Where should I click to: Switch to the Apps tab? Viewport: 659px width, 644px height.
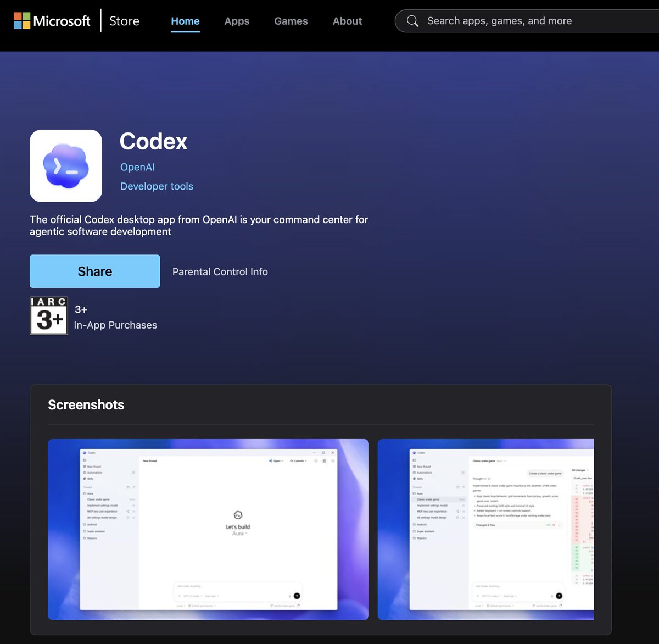[237, 21]
